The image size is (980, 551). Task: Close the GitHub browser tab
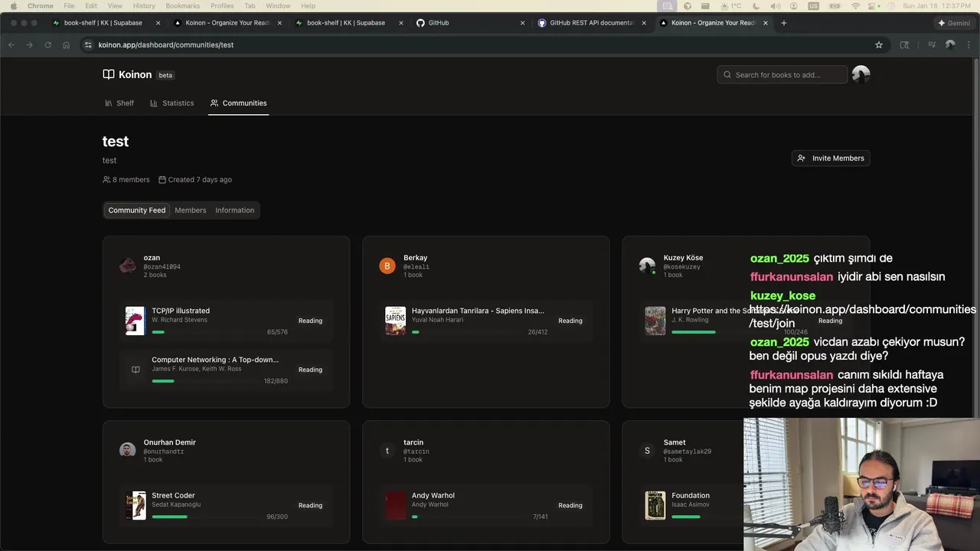tap(523, 23)
